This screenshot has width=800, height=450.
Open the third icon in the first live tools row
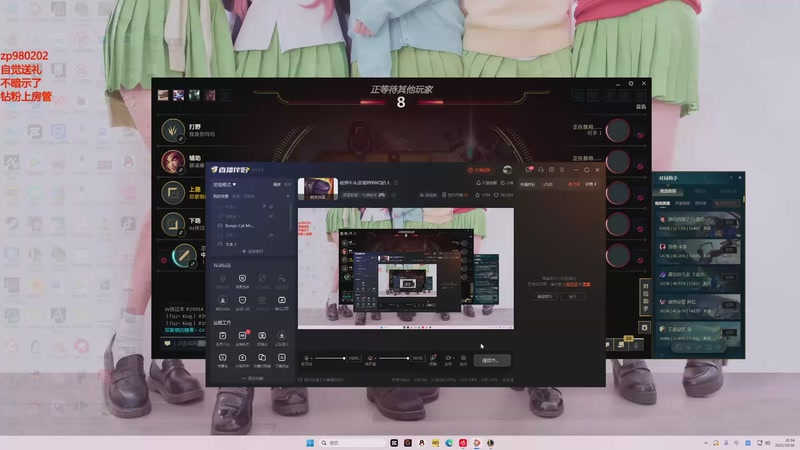(x=262, y=336)
